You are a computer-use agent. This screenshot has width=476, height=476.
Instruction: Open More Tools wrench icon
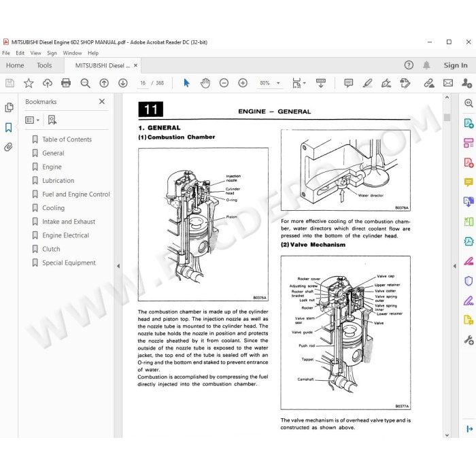click(469, 340)
